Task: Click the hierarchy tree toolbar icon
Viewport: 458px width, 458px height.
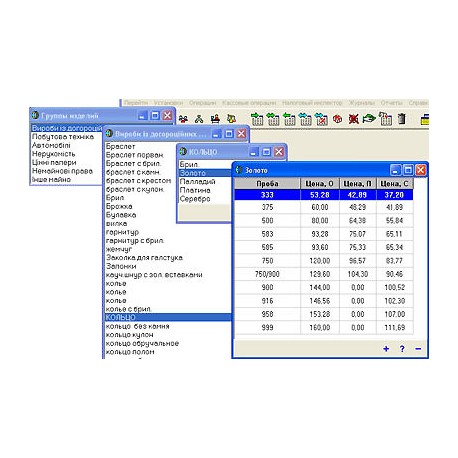Action: (199, 119)
